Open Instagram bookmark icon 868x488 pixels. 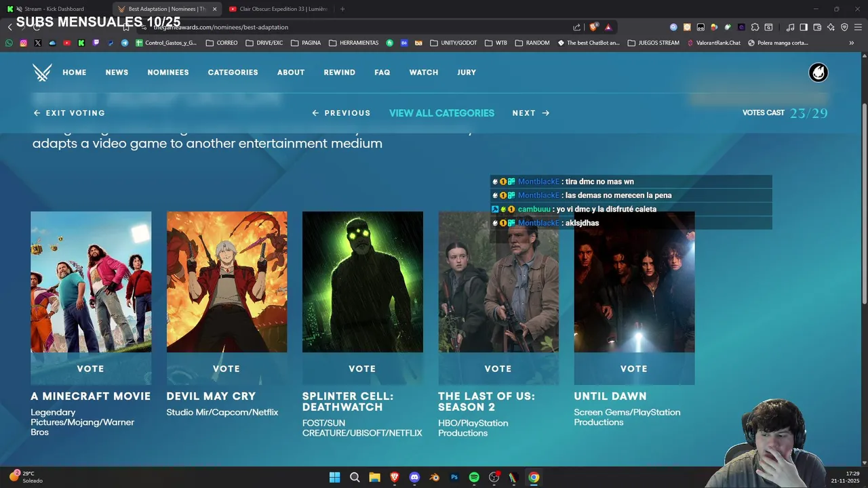tap(23, 43)
